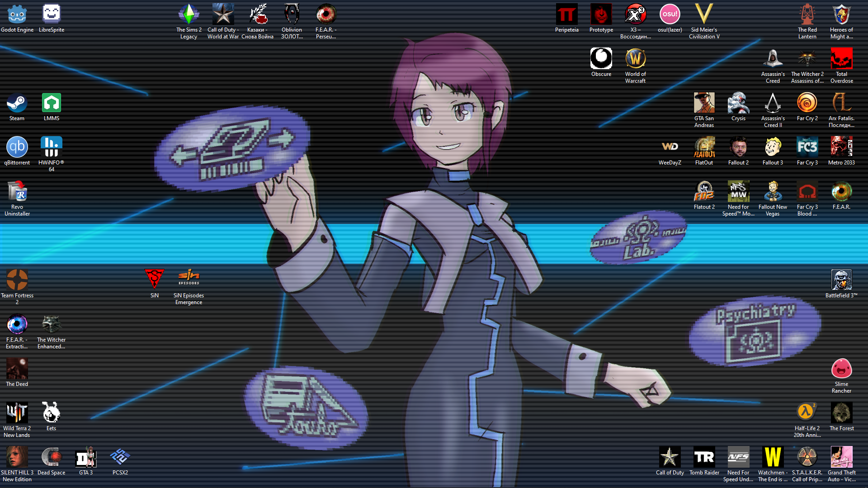Click GTA San Andreas icon
868x488 pixels.
[x=704, y=110]
